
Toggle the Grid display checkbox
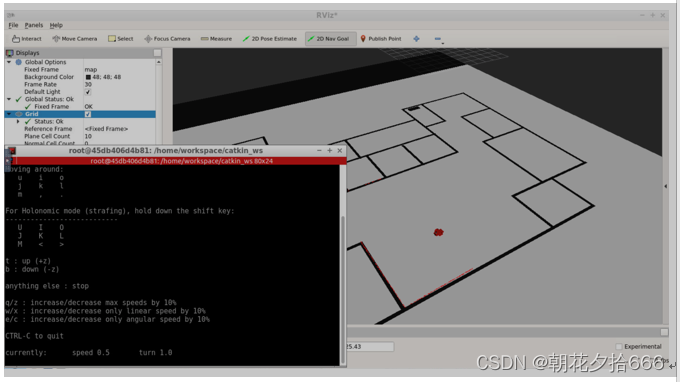point(88,114)
